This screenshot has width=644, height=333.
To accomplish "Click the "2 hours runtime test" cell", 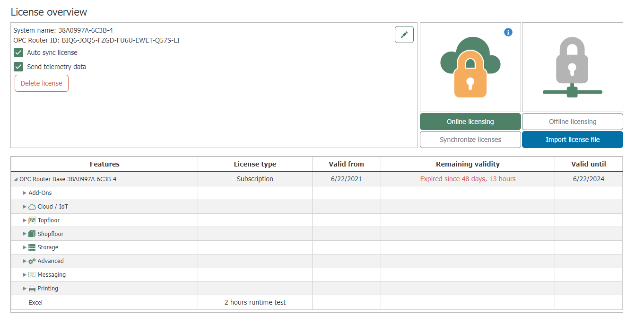I will [x=255, y=302].
